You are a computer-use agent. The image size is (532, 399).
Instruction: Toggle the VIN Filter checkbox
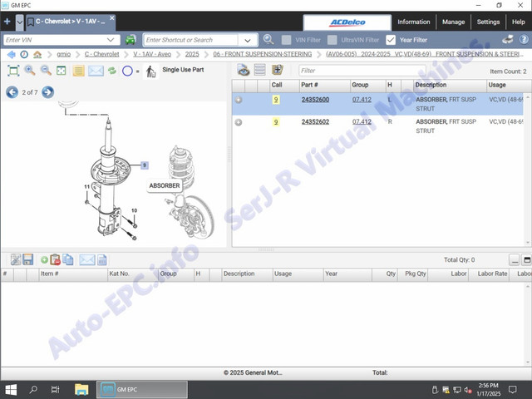286,40
